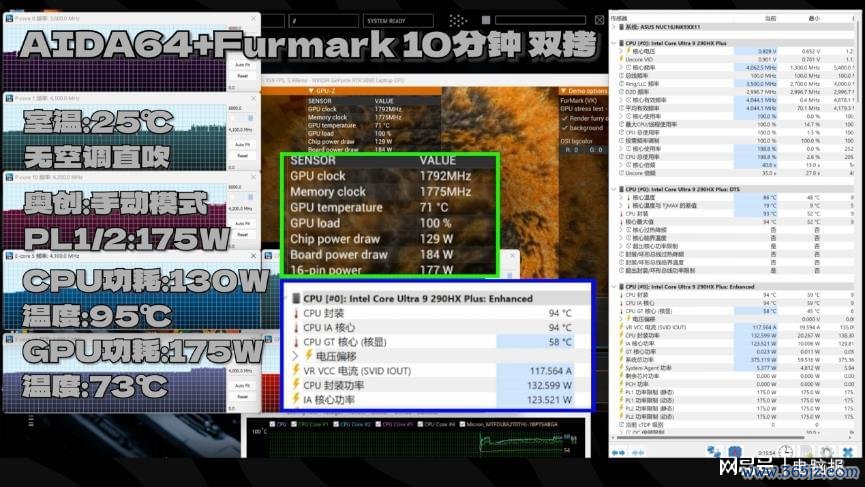
Task: Open the HWiNFO logging document icon
Action: coord(806,452)
